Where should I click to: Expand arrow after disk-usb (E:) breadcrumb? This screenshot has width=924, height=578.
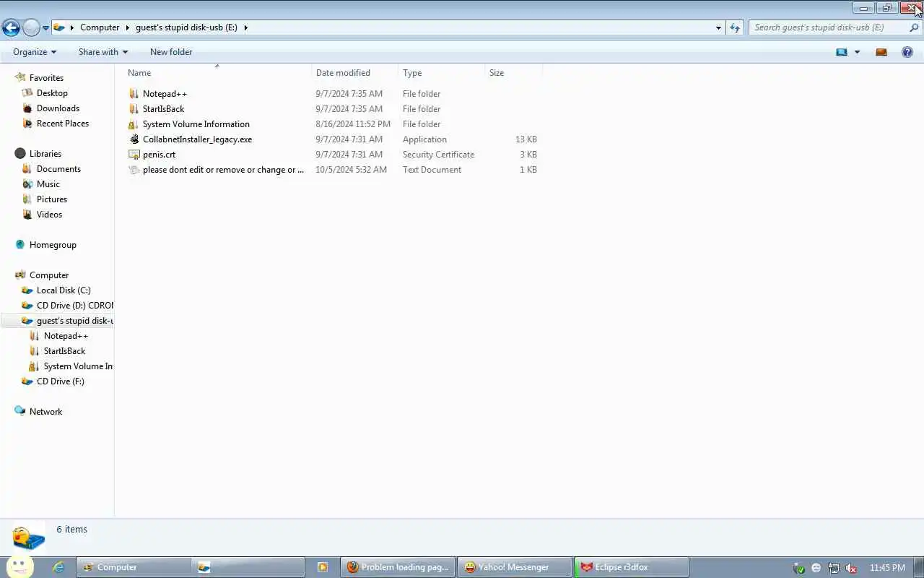(245, 27)
